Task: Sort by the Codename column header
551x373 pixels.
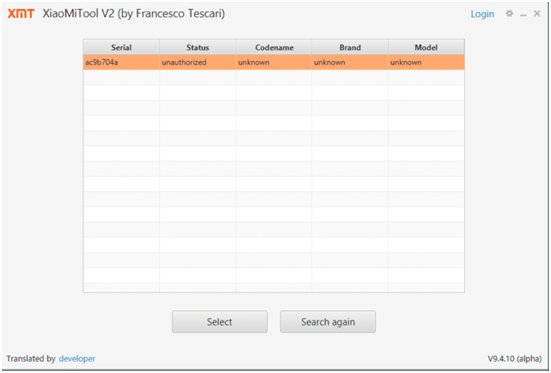Action: [x=274, y=47]
